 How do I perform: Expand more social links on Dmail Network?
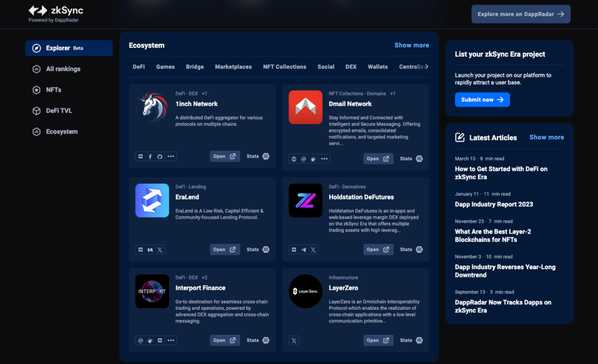(x=324, y=159)
